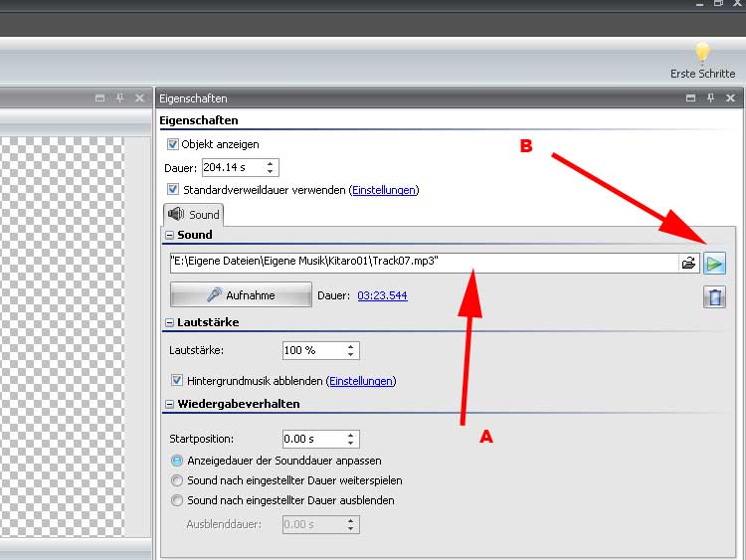Click the sound file path field
This screenshot has height=560, width=746.
tap(418, 263)
